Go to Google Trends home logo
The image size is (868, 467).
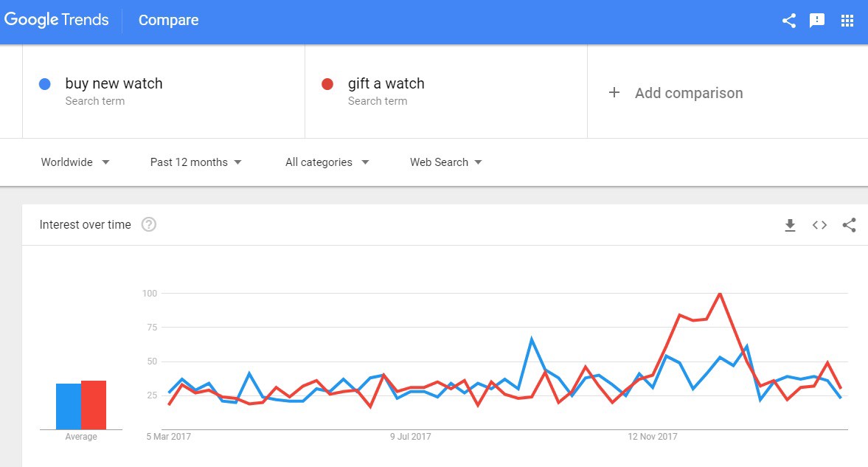click(x=57, y=20)
